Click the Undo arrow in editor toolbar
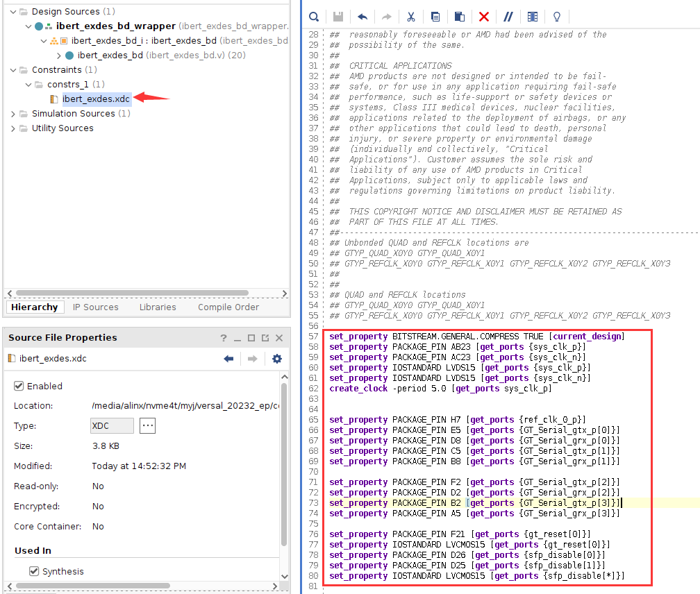This screenshot has width=700, height=594. pyautogui.click(x=362, y=17)
